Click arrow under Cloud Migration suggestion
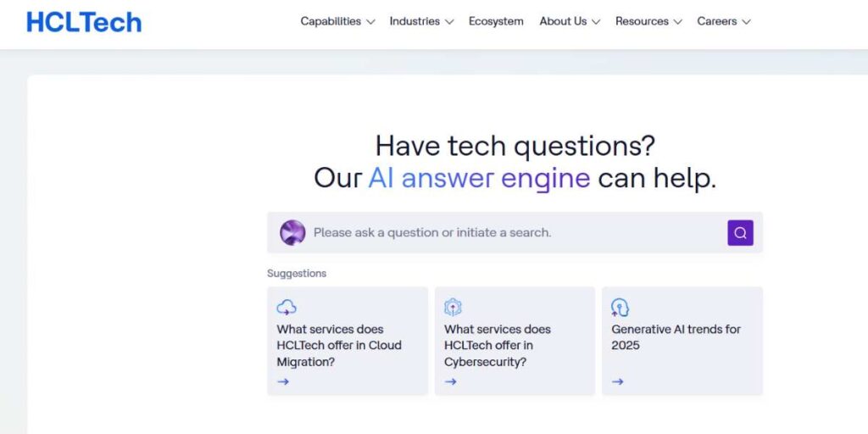The width and height of the screenshot is (868, 434). (283, 381)
